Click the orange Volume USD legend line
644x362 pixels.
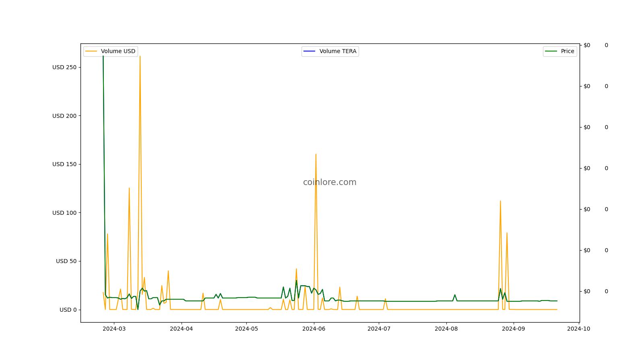tap(91, 51)
